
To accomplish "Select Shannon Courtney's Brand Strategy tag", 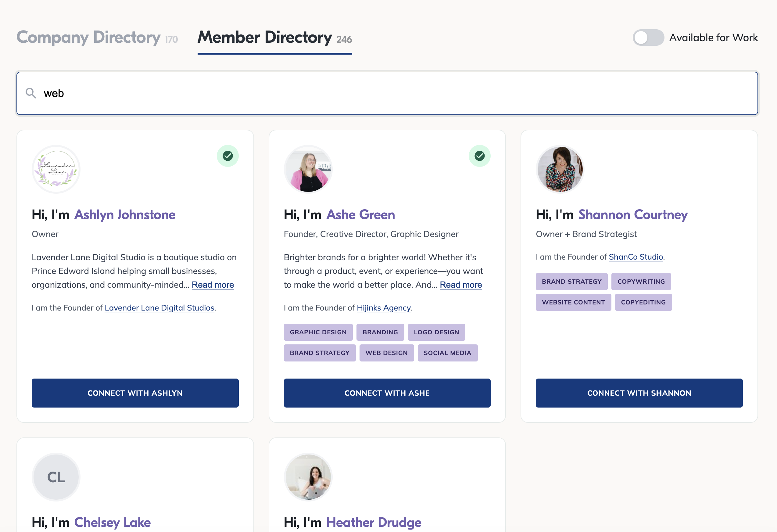I will point(571,282).
